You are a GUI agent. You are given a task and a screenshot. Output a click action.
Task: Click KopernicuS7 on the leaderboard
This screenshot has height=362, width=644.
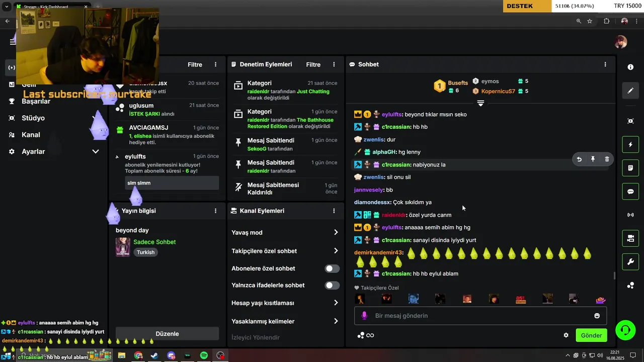(498, 91)
